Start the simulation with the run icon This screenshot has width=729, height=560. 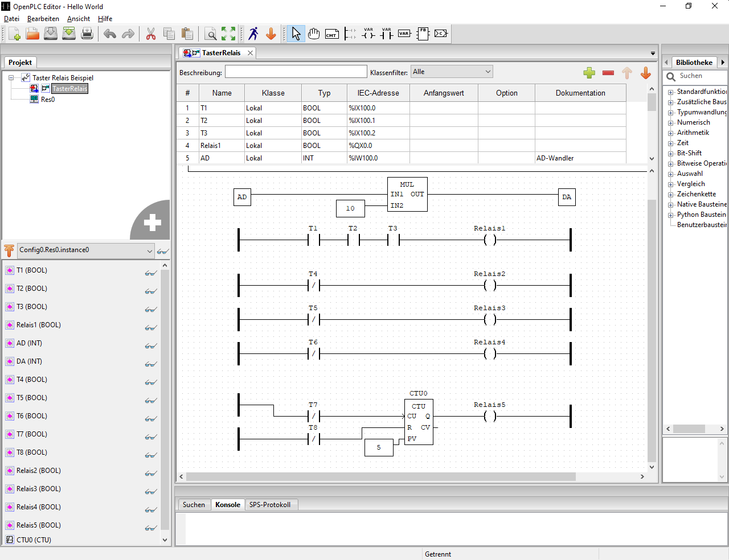point(253,34)
